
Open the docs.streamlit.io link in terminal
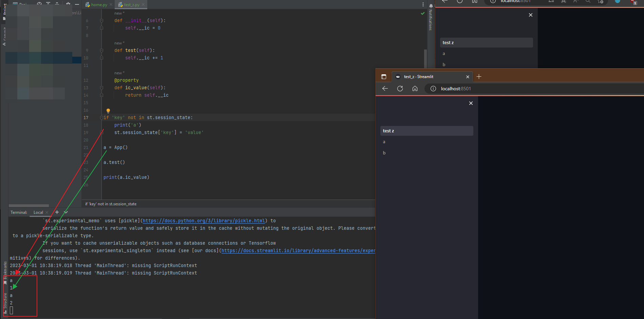[298, 250]
